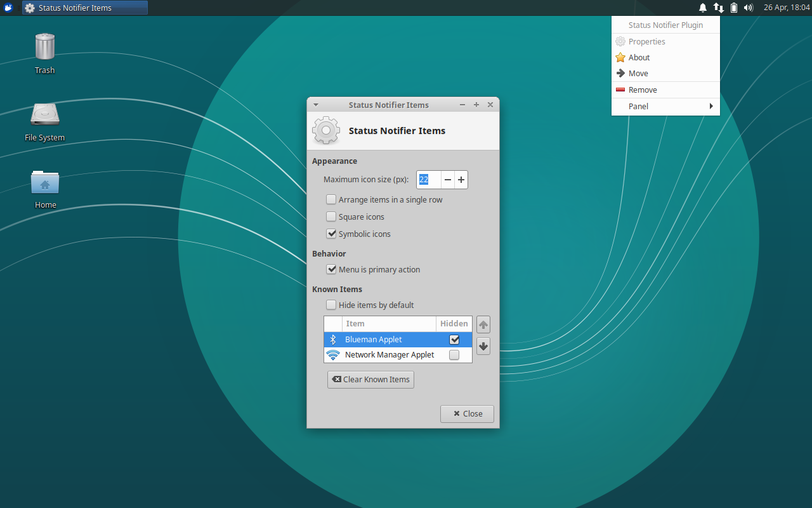This screenshot has width=812, height=508.
Task: Enable Hide items by default
Action: [331, 305]
